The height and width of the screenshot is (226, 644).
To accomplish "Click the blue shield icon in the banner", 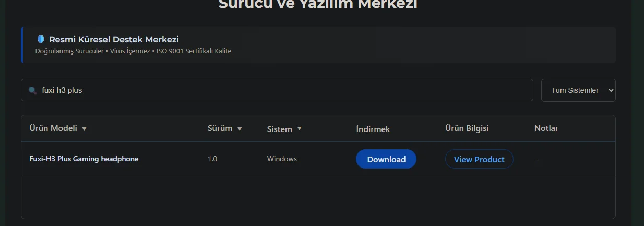I will pos(41,39).
